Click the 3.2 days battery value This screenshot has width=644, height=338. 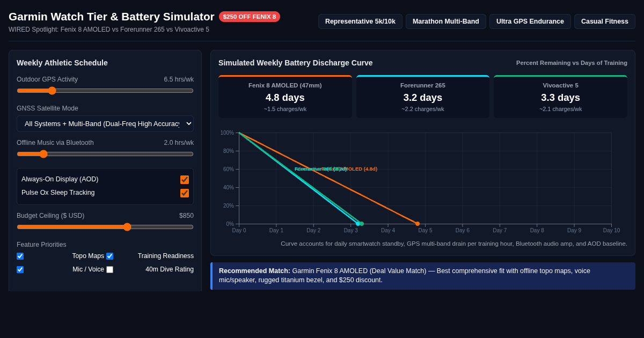[x=423, y=98]
